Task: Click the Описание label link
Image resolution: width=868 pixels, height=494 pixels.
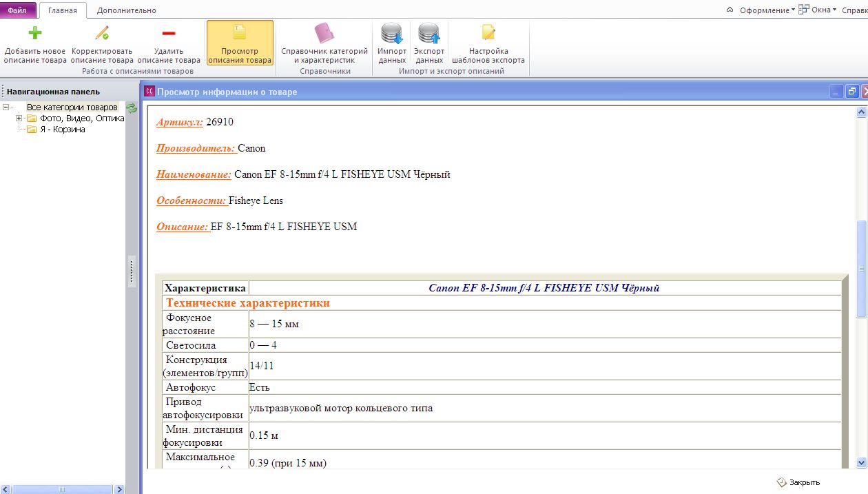Action: pyautogui.click(x=183, y=227)
